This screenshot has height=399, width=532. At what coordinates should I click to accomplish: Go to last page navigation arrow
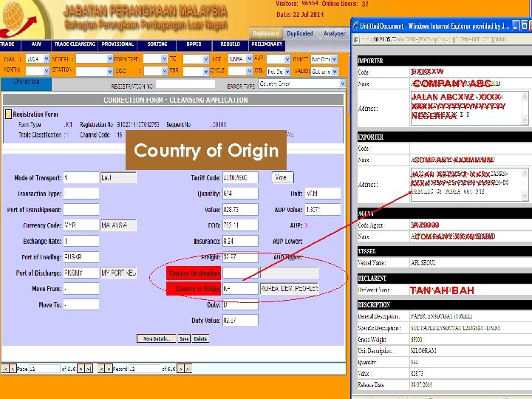coord(89,369)
